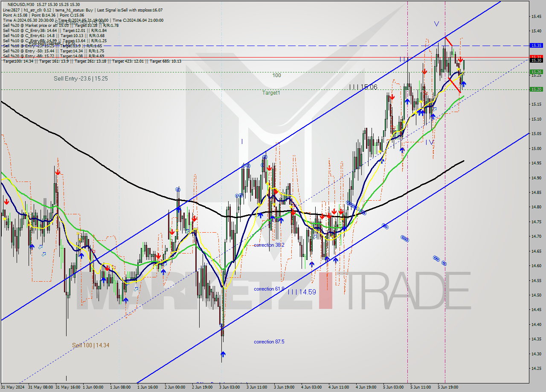This screenshot has height=392, width=546.
Task: Click the blue 15.35 price tag
Action: [x=536, y=45]
